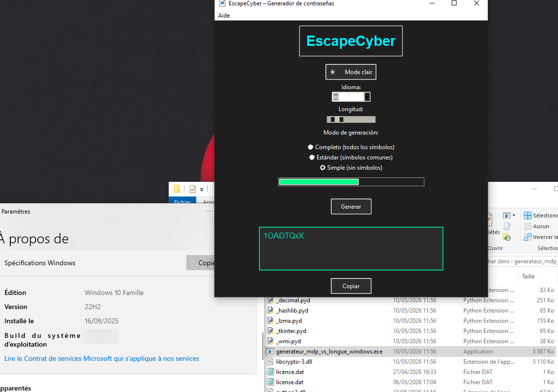Click the Edit file icon in Explorer's Ouvrir group
The width and height of the screenshot is (558, 392).
point(507,226)
